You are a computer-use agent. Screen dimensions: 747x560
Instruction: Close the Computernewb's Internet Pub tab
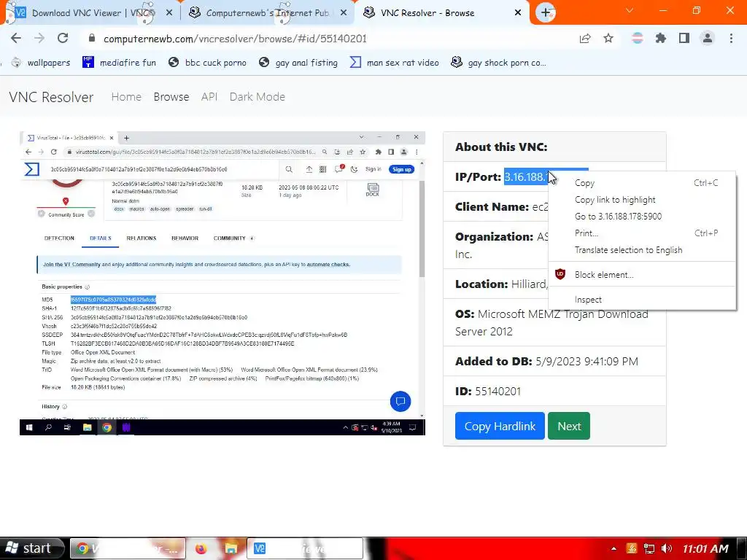pos(344,13)
